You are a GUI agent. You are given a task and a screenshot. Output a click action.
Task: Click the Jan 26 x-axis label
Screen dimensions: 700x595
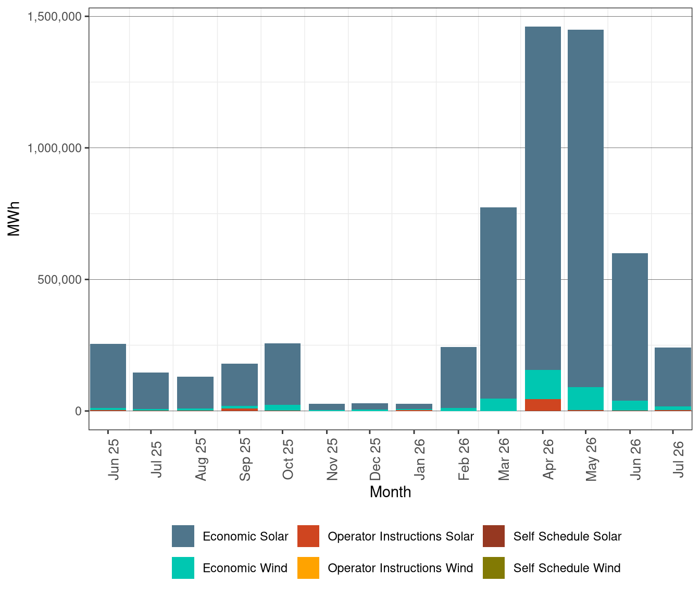click(419, 460)
